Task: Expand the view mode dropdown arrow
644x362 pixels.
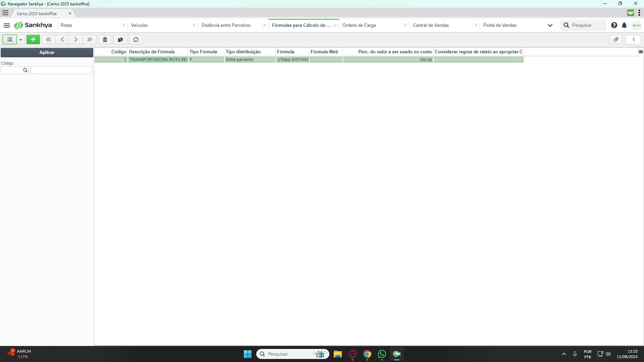Action: tap(21, 40)
